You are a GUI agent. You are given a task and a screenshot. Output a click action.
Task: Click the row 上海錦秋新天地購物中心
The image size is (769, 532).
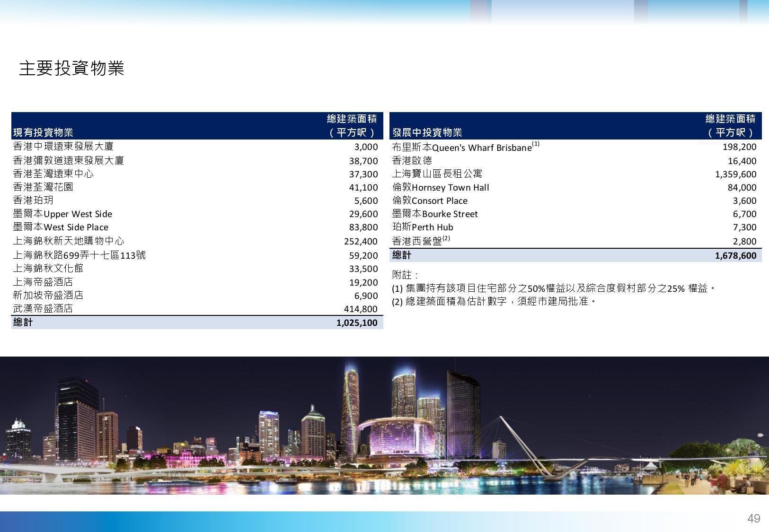[x=197, y=241]
